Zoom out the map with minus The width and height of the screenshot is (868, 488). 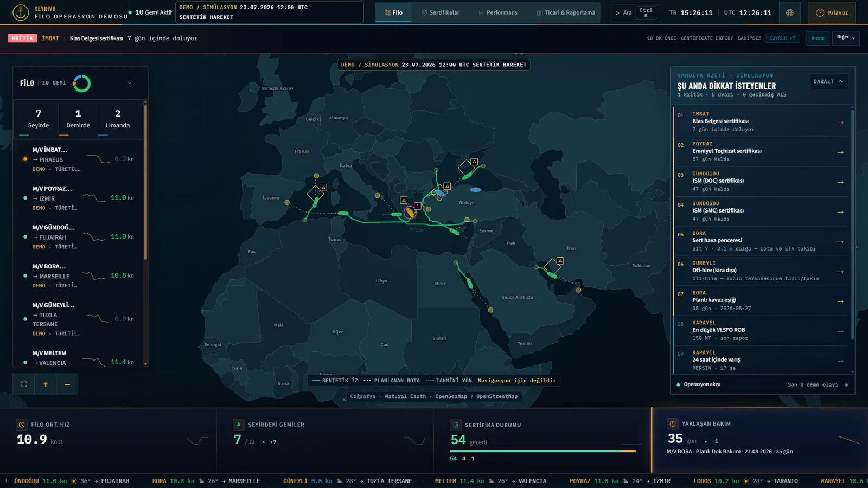tap(67, 384)
